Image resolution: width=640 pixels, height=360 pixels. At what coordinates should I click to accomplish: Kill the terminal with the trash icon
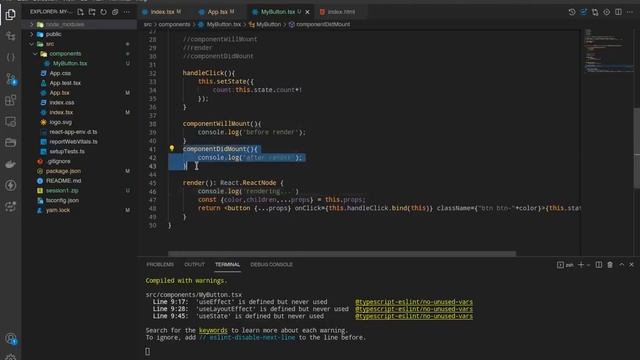pyautogui.click(x=610, y=264)
